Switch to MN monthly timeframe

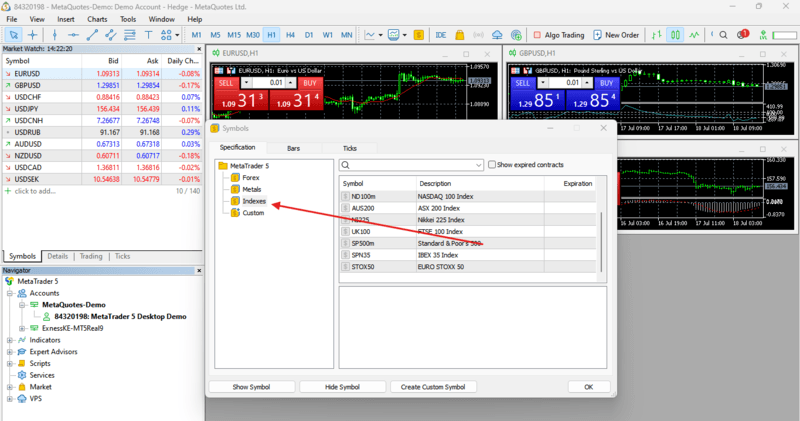(x=346, y=35)
